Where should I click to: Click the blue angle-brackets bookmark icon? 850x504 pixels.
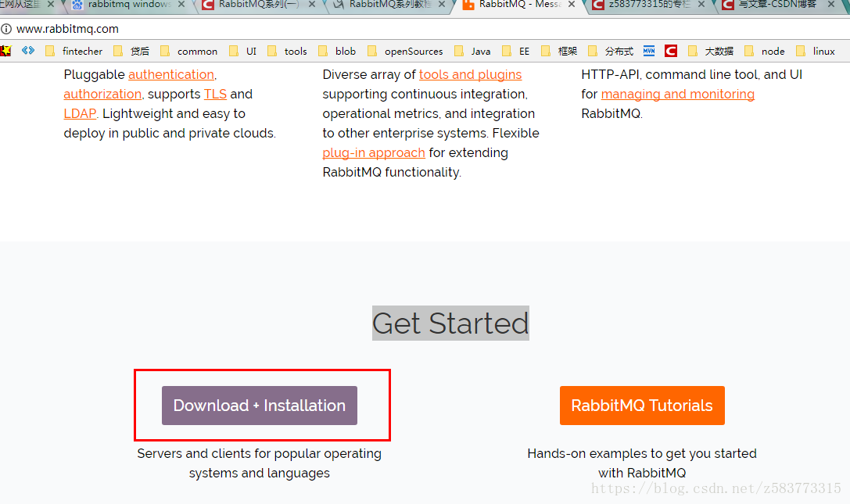tap(28, 50)
